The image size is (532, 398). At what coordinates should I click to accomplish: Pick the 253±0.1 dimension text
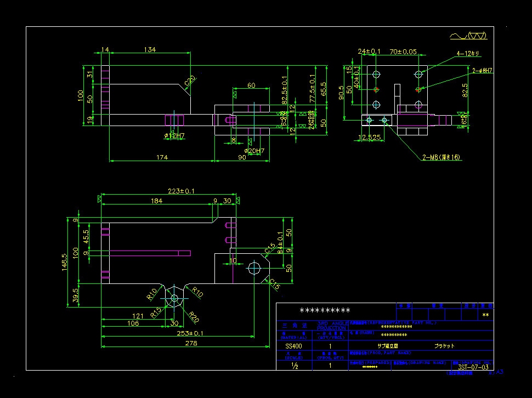pyautogui.click(x=190, y=333)
